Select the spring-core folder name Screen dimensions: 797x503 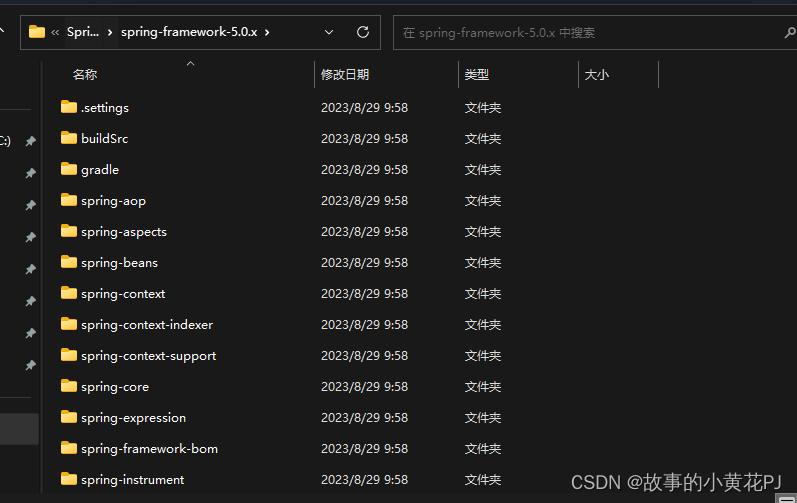115,387
